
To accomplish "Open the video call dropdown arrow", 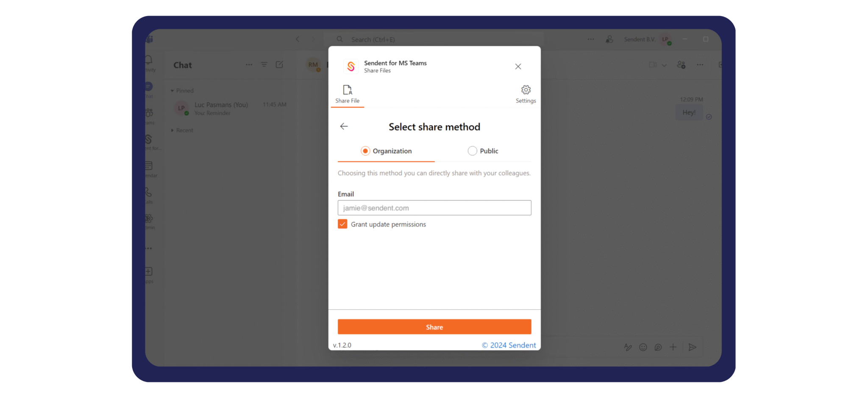I will 664,65.
